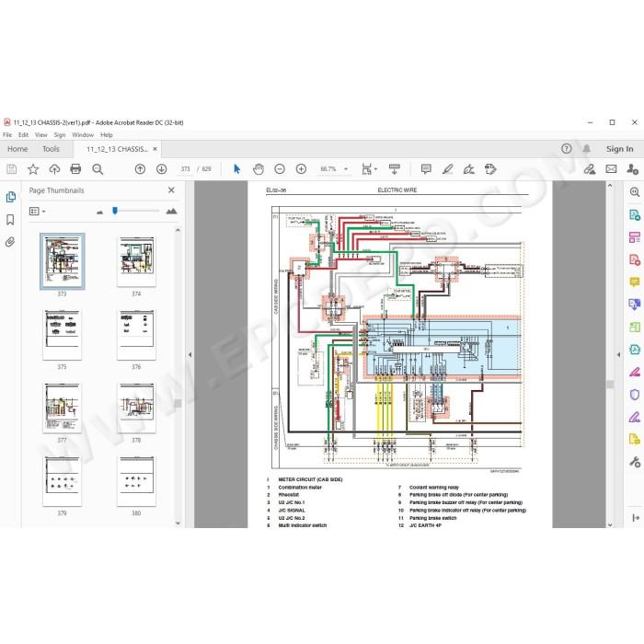This screenshot has width=644, height=644.
Task: Click the stamp tool icon
Action: 490,168
